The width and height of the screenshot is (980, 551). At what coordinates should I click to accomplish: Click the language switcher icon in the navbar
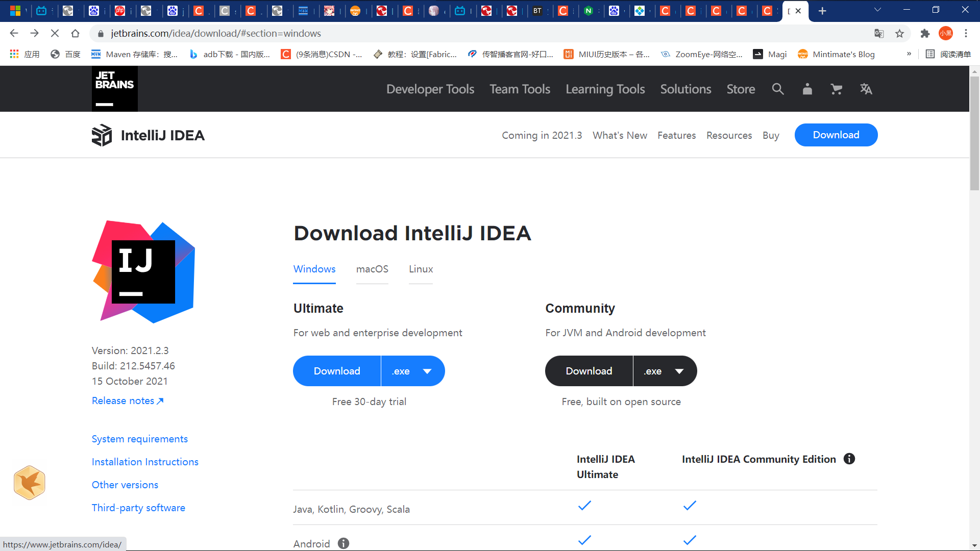866,89
